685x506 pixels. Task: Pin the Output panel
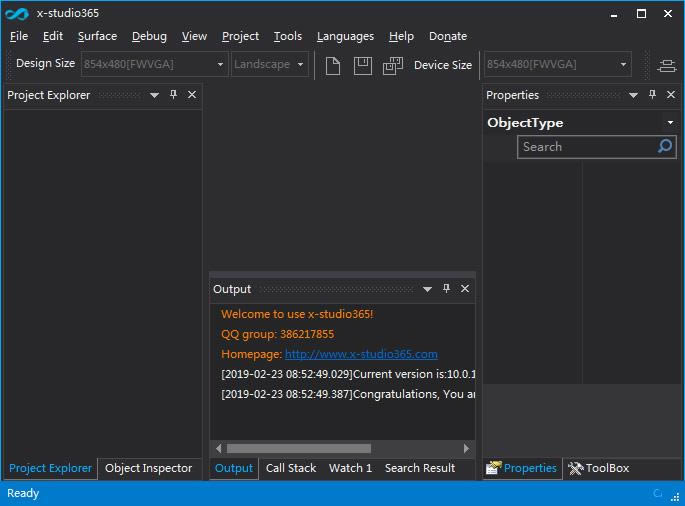[446, 288]
